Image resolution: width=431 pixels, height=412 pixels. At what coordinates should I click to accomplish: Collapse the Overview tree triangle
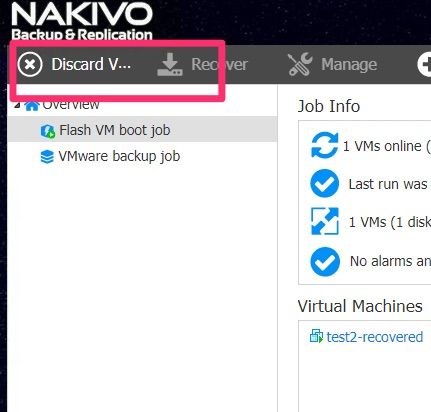click(x=17, y=105)
